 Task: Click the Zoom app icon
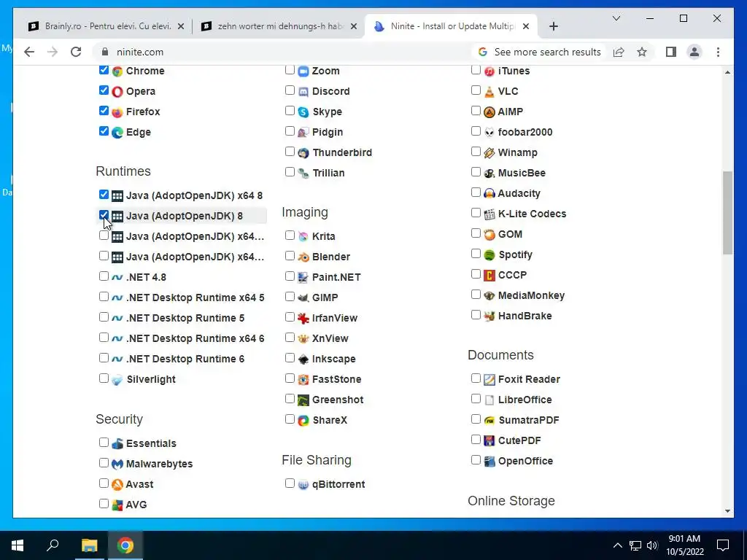303,71
